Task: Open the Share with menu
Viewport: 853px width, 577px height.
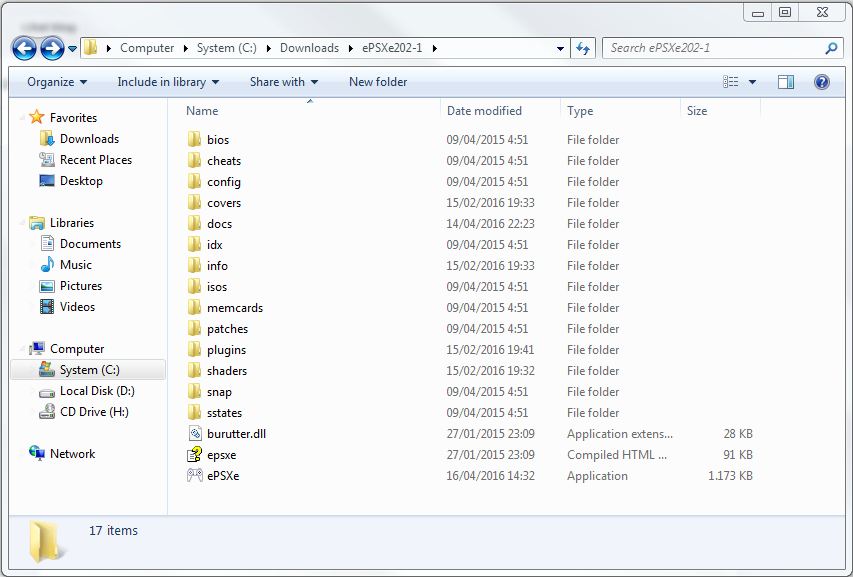Action: [x=284, y=82]
